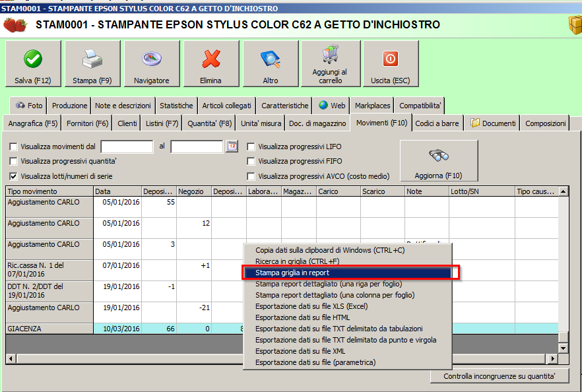Choose Esportazione TXT delimitato da tabulazioni
582x392 pixels.
347,329
